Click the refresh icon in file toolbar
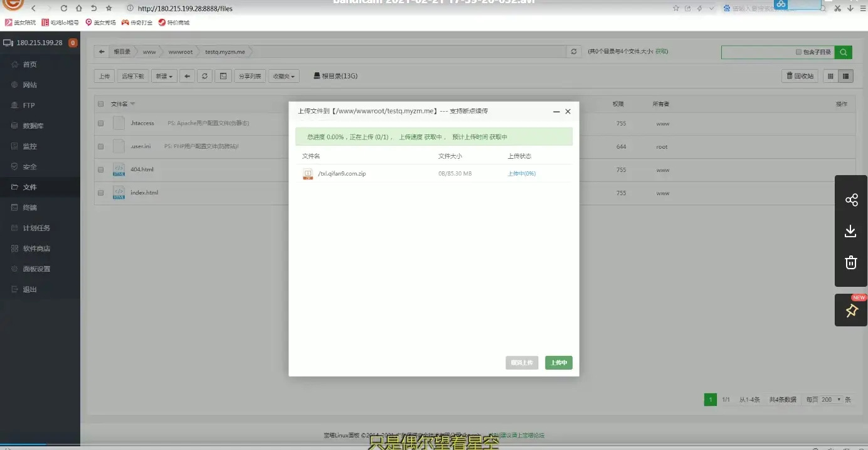 204,76
